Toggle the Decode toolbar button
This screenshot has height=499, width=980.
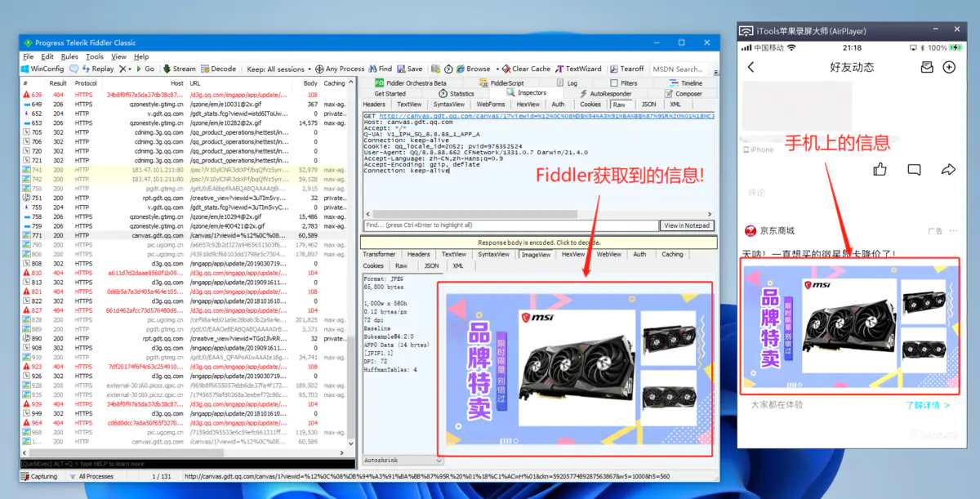coord(219,69)
